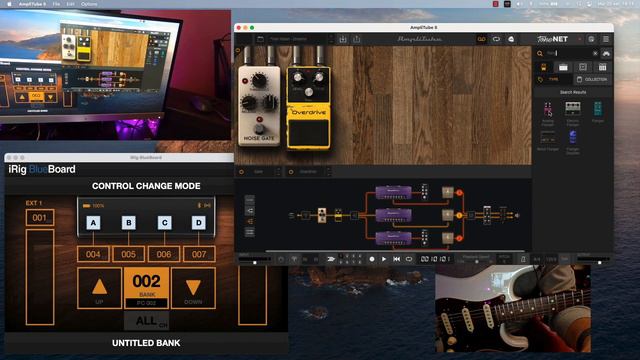Click the ALL channel selector in BlueBoard
Viewport: 640px width, 360px height.
tap(146, 321)
